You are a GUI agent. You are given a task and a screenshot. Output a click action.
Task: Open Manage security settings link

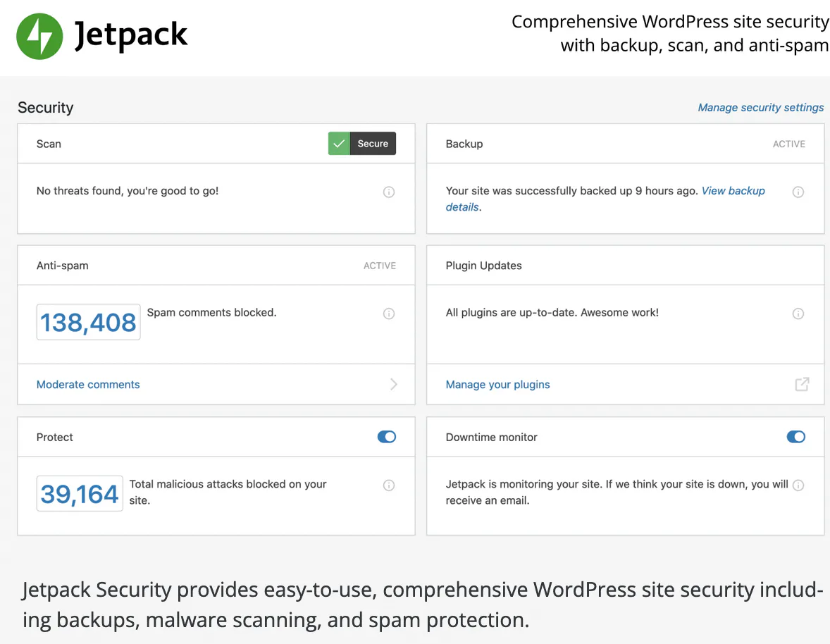(761, 107)
